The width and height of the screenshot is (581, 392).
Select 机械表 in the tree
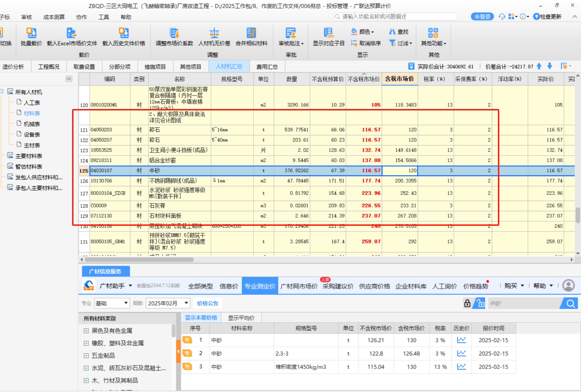pyautogui.click(x=32, y=124)
